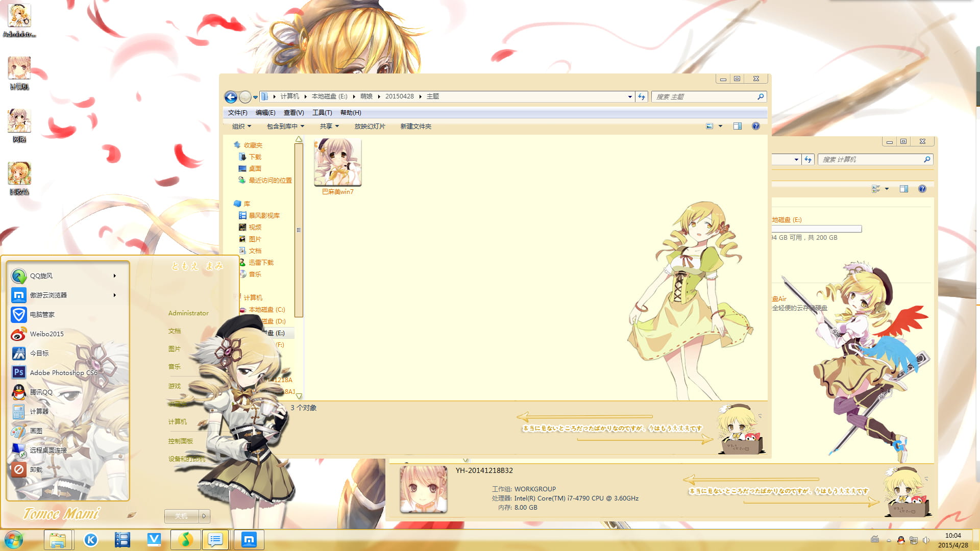Open Adobe Photoshop CS6 from Start menu
980x551 pixels.
point(63,372)
